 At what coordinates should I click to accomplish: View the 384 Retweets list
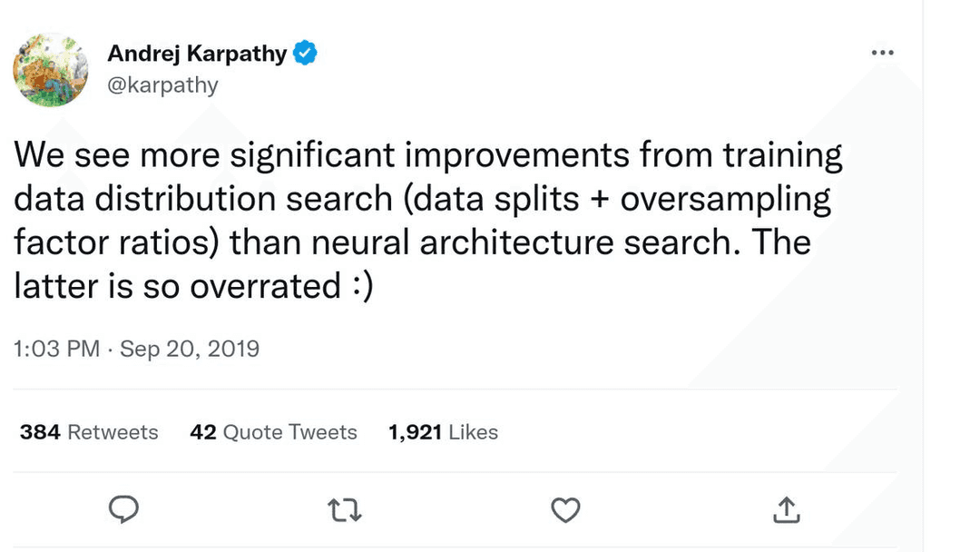pyautogui.click(x=89, y=432)
